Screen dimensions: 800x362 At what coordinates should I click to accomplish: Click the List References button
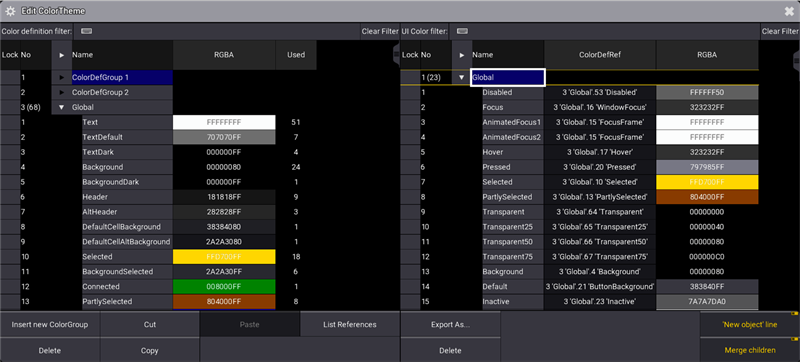point(350,324)
